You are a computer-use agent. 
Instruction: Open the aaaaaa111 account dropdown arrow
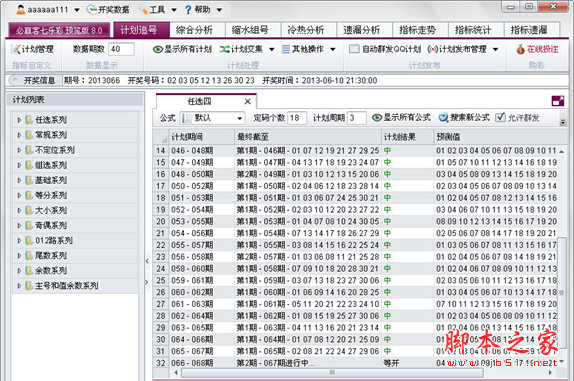point(77,10)
